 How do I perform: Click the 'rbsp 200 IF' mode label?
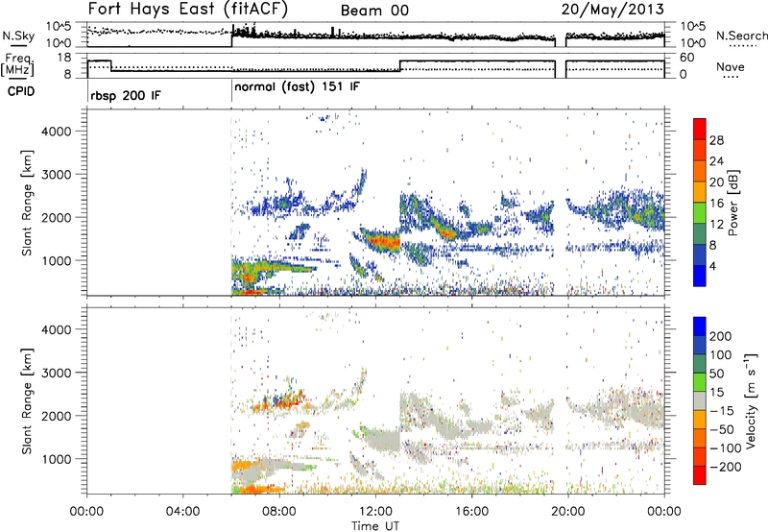(126, 95)
